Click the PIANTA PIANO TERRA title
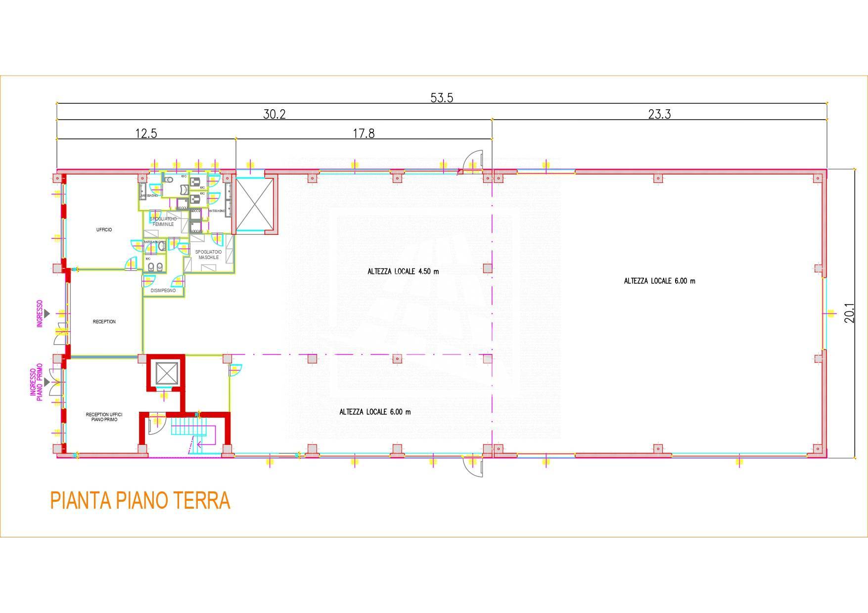Image resolution: width=868 pixels, height=613 pixels. (140, 500)
